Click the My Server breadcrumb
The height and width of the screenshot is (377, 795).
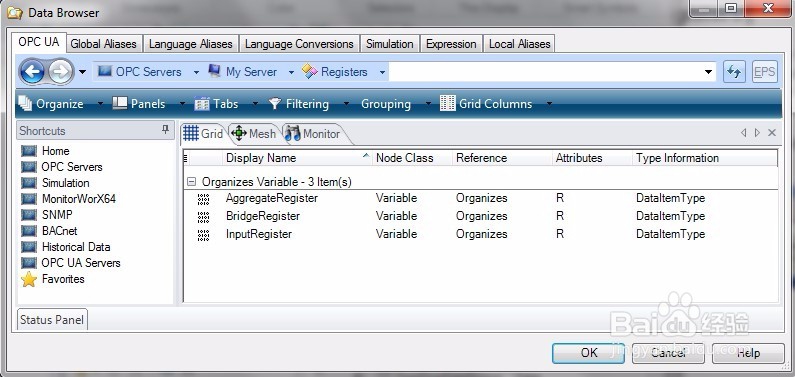click(243, 72)
